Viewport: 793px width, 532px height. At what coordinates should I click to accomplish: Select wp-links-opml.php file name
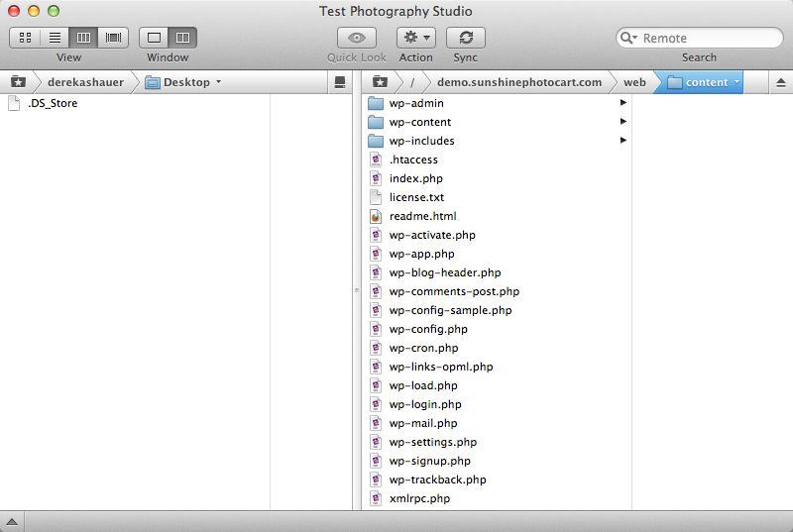(x=441, y=367)
